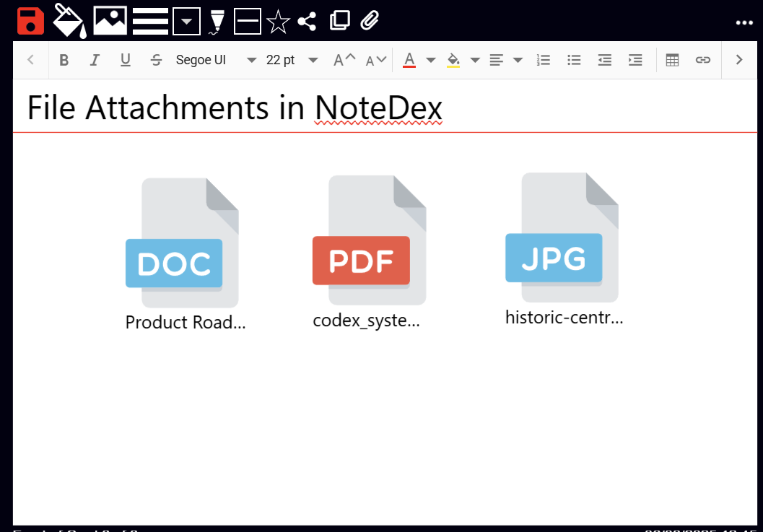763x532 pixels.
Task: Toggle strikethrough formatting
Action: coord(156,60)
